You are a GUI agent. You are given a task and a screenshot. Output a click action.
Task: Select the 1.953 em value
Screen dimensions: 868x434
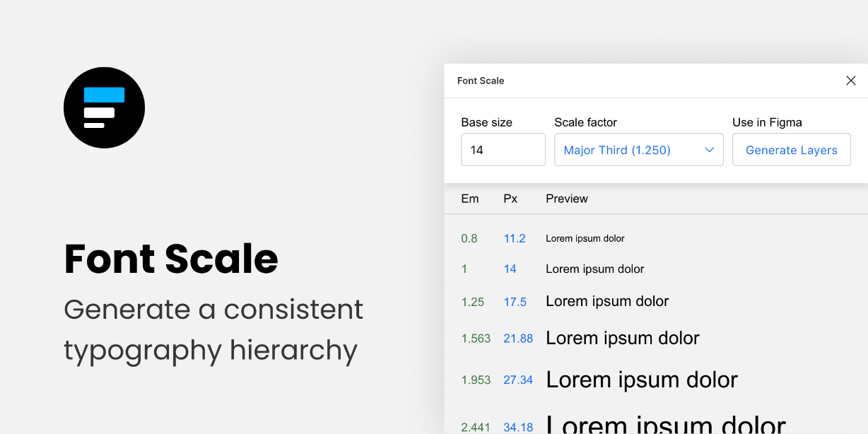click(x=476, y=380)
